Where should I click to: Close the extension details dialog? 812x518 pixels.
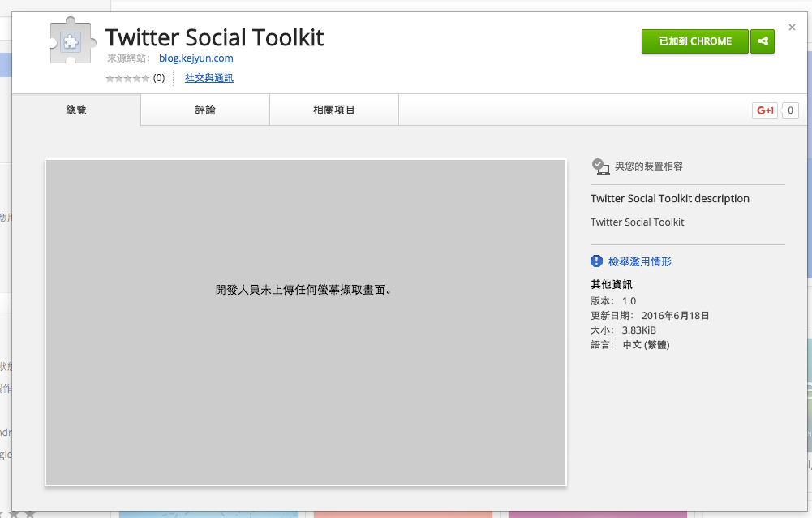click(x=792, y=27)
